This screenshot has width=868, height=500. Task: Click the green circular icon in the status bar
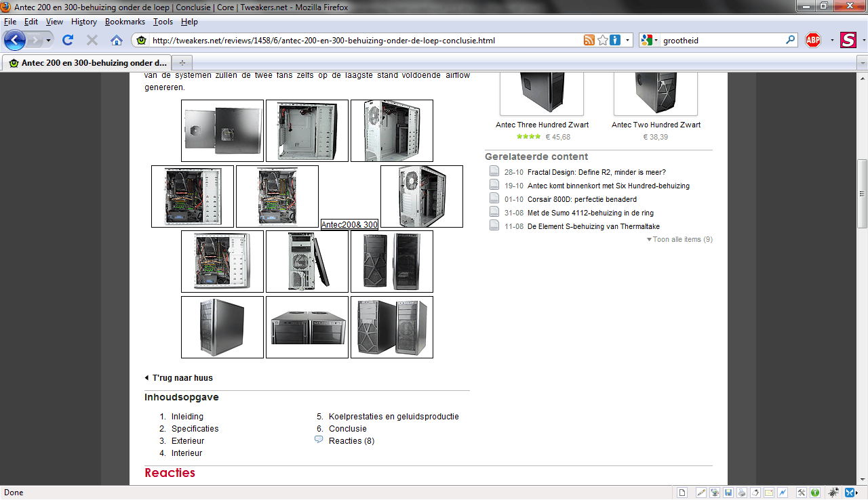(815, 493)
